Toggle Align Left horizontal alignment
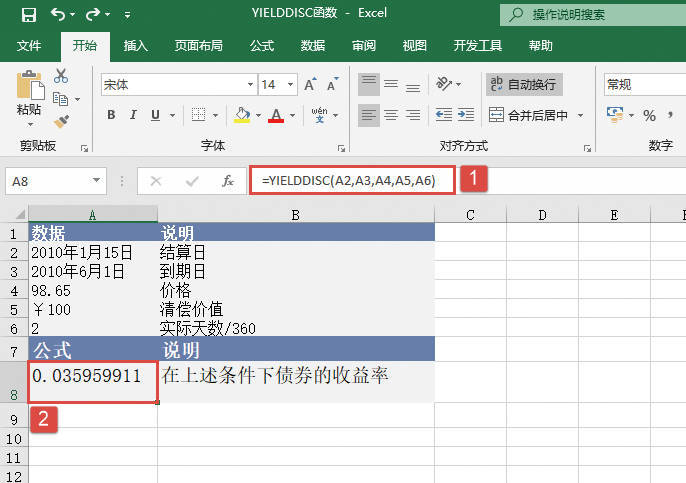This screenshot has height=483, width=686. tap(369, 116)
